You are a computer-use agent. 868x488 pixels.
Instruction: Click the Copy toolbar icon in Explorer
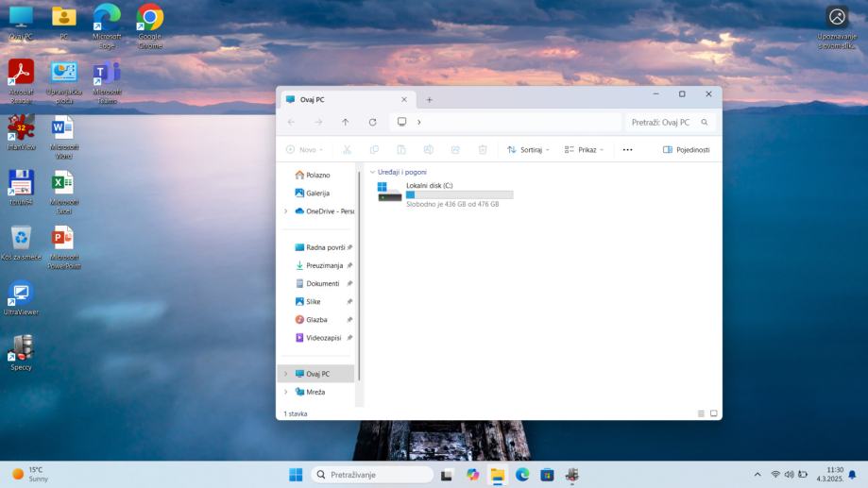pyautogui.click(x=374, y=149)
